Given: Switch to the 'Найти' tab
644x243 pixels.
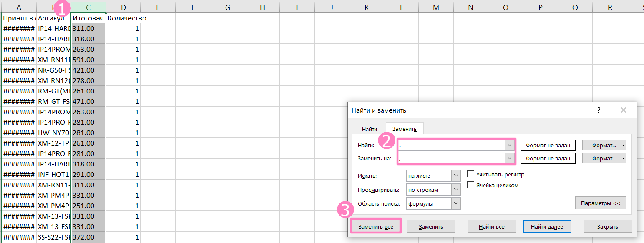Looking at the screenshot, I should click(x=369, y=129).
